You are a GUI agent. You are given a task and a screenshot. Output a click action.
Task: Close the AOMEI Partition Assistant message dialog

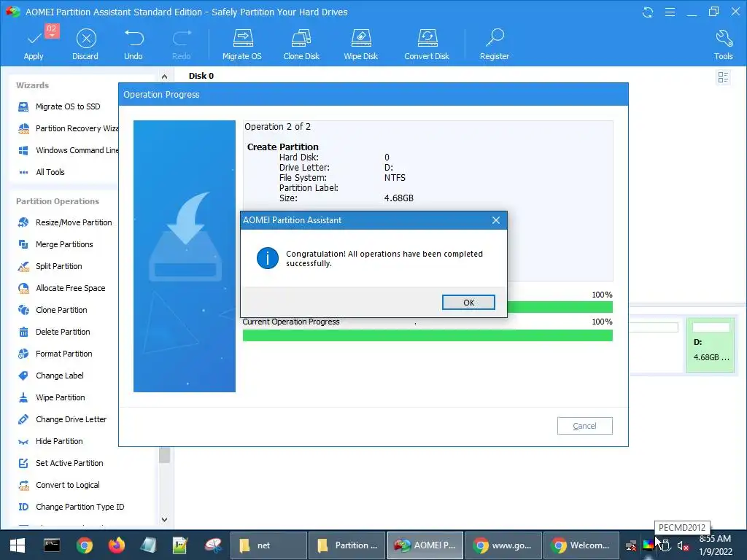tap(496, 220)
